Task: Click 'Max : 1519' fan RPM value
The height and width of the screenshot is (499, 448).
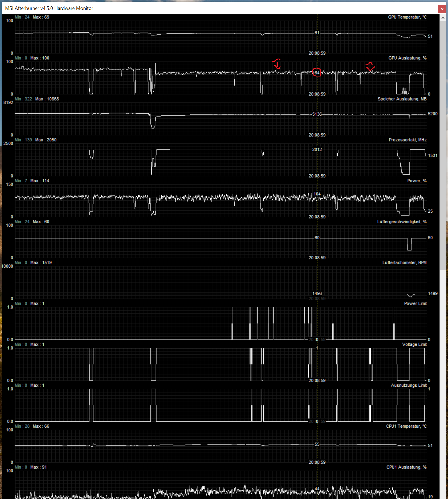Action: pyautogui.click(x=41, y=263)
